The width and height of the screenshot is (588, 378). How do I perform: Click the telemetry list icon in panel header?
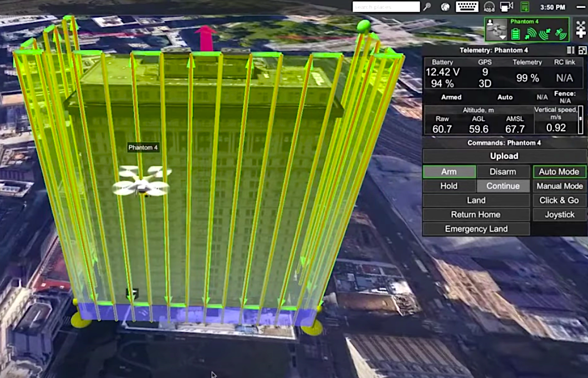(x=570, y=49)
